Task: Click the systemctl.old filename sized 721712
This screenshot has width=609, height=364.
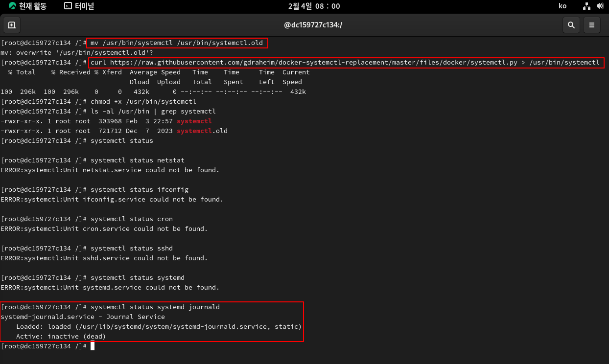Action: click(x=202, y=131)
